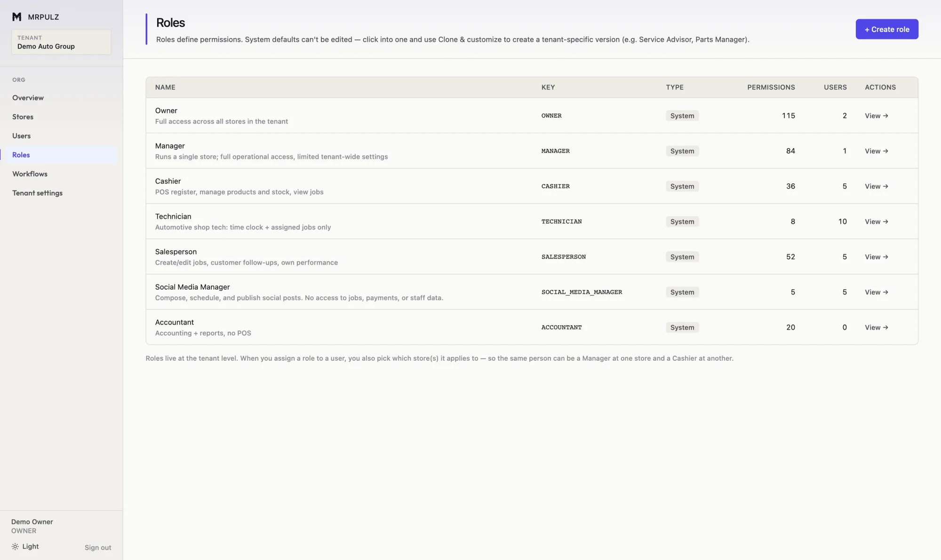Screen dimensions: 941x560
Task: Click the System badge in Owner row
Action: tap(682, 116)
